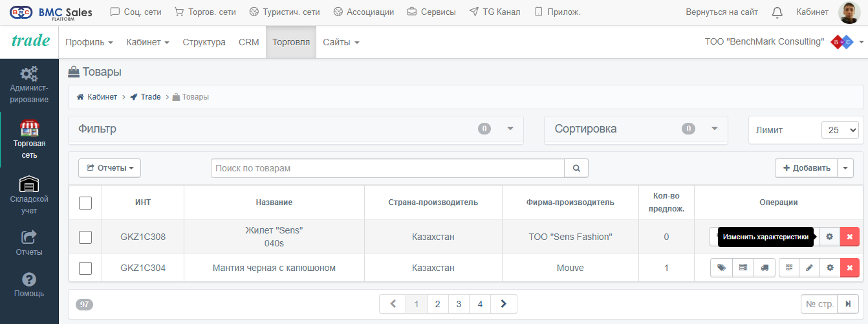The height and width of the screenshot is (324, 868).
Task: Open the Сайты dropdown menu
Action: (x=341, y=42)
